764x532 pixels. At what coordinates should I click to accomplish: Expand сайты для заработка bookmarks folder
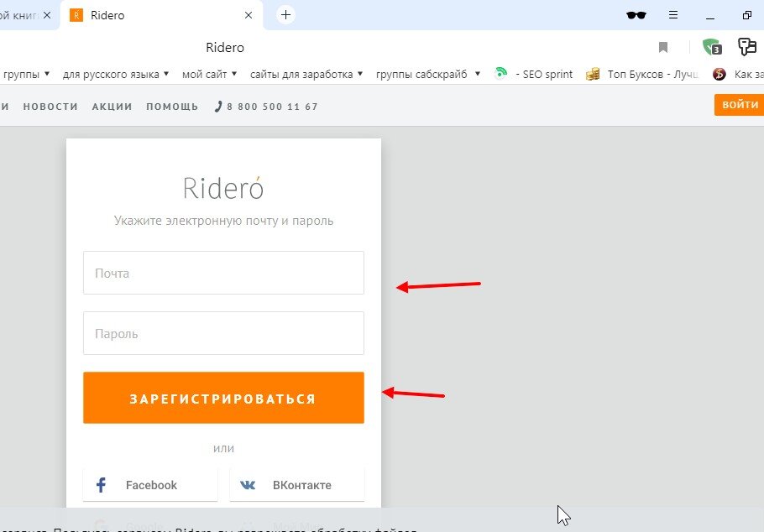click(306, 74)
